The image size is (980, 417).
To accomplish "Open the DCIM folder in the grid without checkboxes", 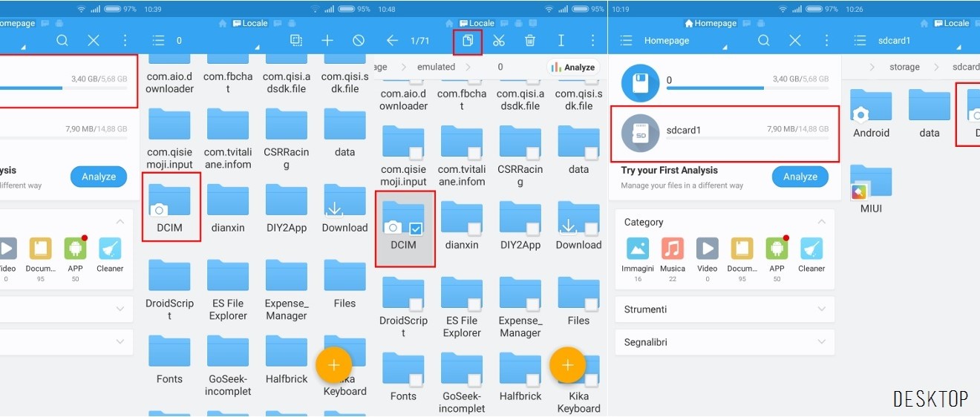I will pyautogui.click(x=169, y=201).
